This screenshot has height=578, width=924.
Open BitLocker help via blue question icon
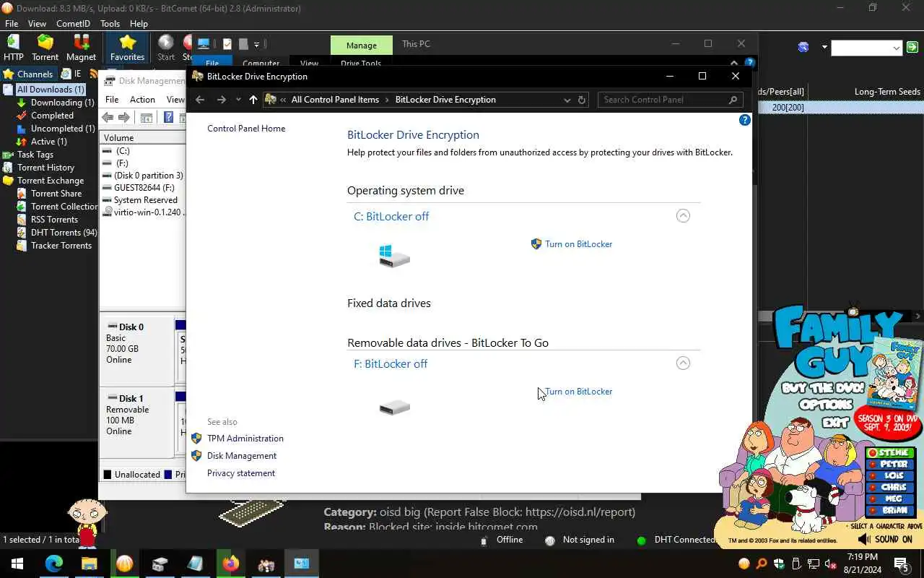tap(745, 120)
